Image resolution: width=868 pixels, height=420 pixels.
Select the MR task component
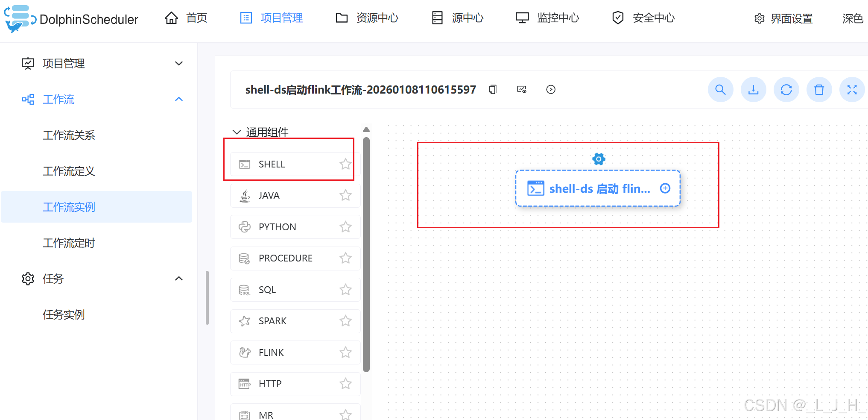(x=295, y=412)
